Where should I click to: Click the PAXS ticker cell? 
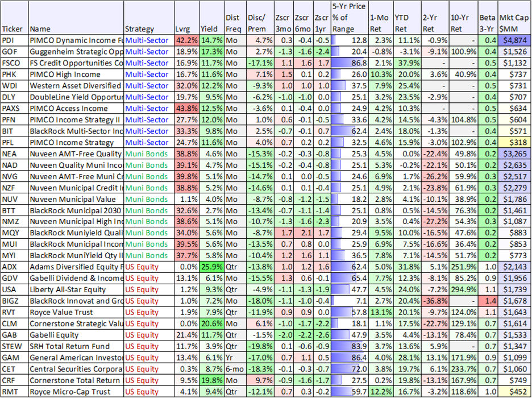click(15, 109)
